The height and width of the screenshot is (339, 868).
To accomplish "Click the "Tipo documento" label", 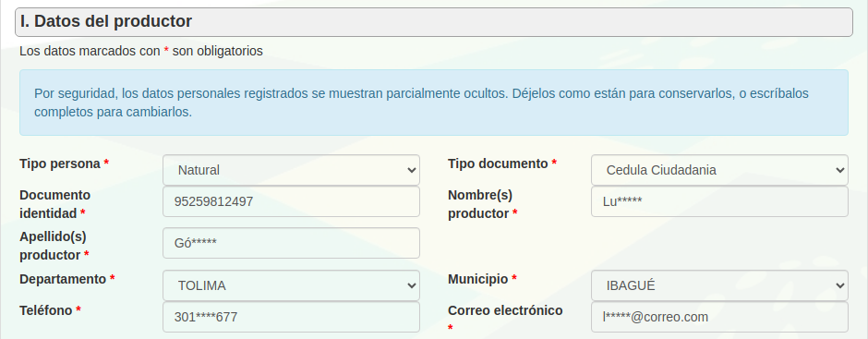I will 502,164.
